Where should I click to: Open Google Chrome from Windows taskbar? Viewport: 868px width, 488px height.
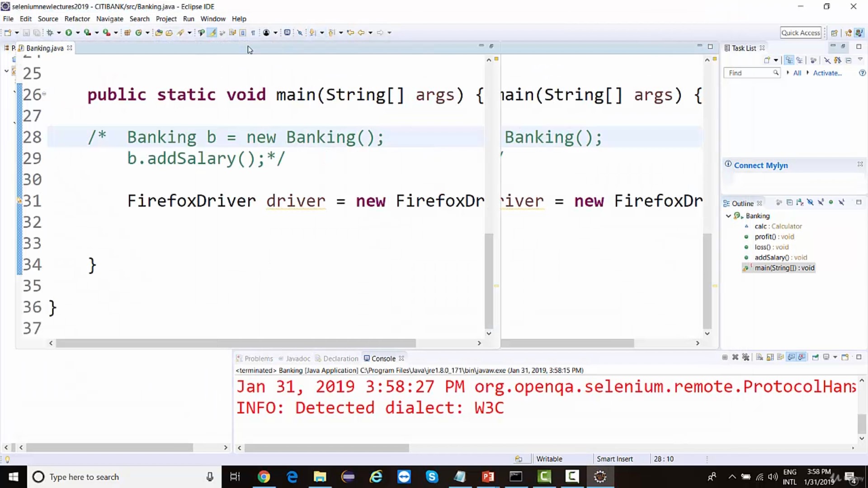264,477
